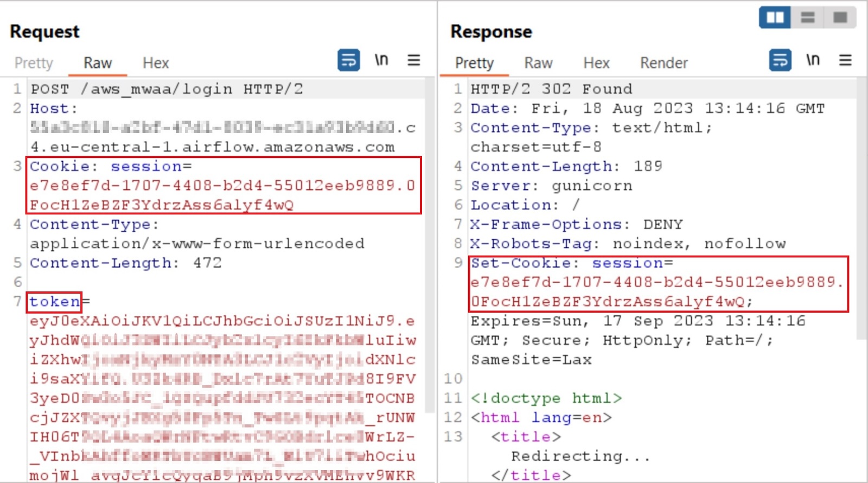Click the Response panel vertical scrollbar

(861, 208)
